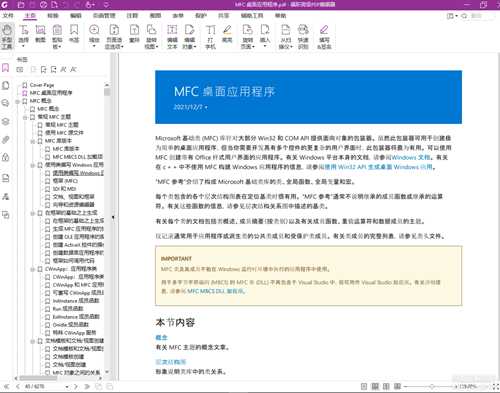Switch to the Home (主页) ribbon tab
The height and width of the screenshot is (393, 500).
pyautogui.click(x=30, y=15)
